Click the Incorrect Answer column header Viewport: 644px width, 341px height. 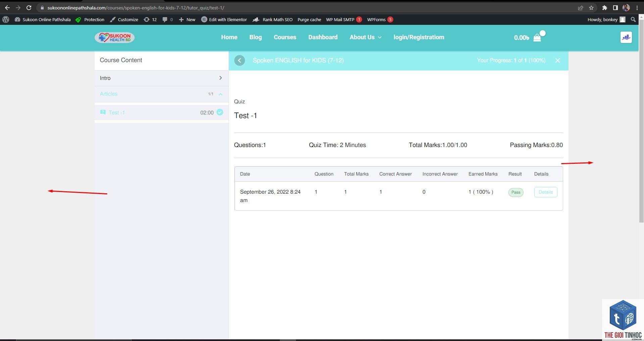click(x=440, y=174)
